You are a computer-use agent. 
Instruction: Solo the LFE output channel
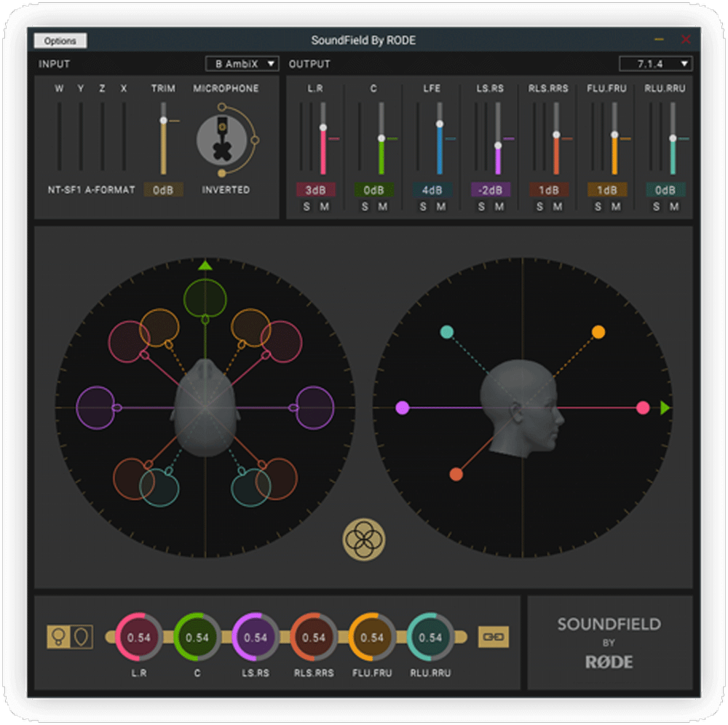[x=423, y=207]
